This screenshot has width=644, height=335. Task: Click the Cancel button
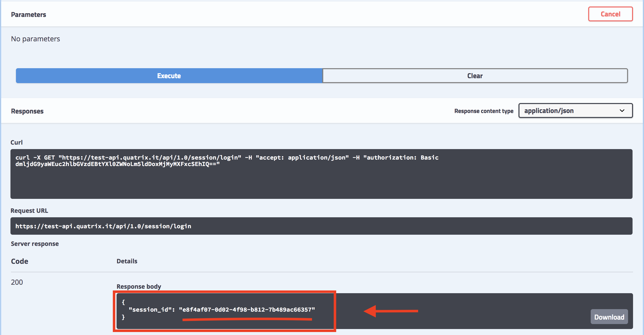(x=610, y=14)
